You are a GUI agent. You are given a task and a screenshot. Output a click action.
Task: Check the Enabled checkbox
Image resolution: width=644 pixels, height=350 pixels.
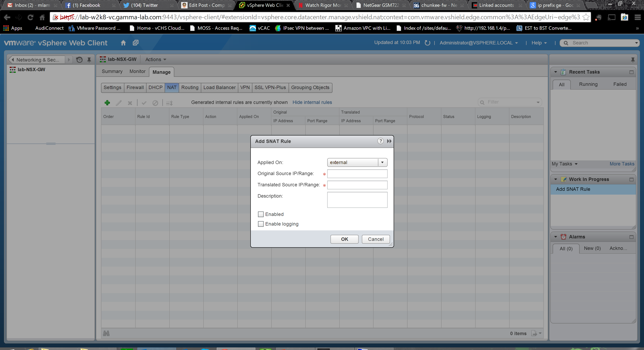tap(261, 214)
